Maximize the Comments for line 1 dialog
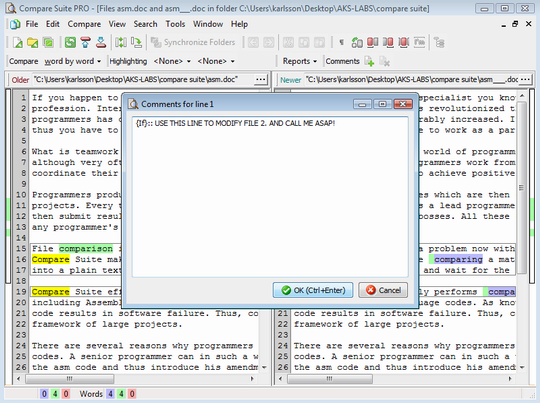Viewport: 540px width, 403px height. pyautogui.click(x=382, y=104)
